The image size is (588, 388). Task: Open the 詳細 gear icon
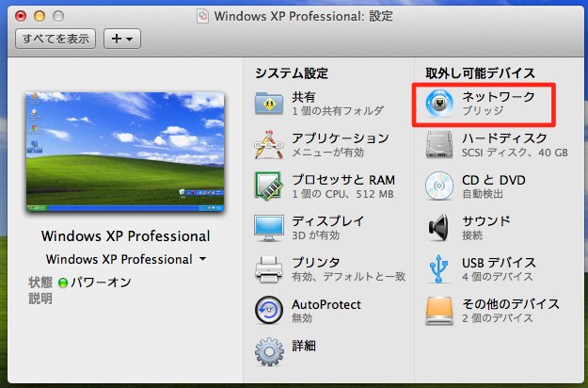point(269,352)
